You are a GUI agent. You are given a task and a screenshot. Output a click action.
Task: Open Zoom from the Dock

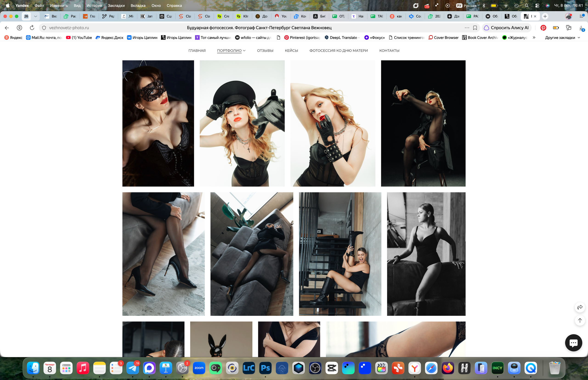(199, 368)
